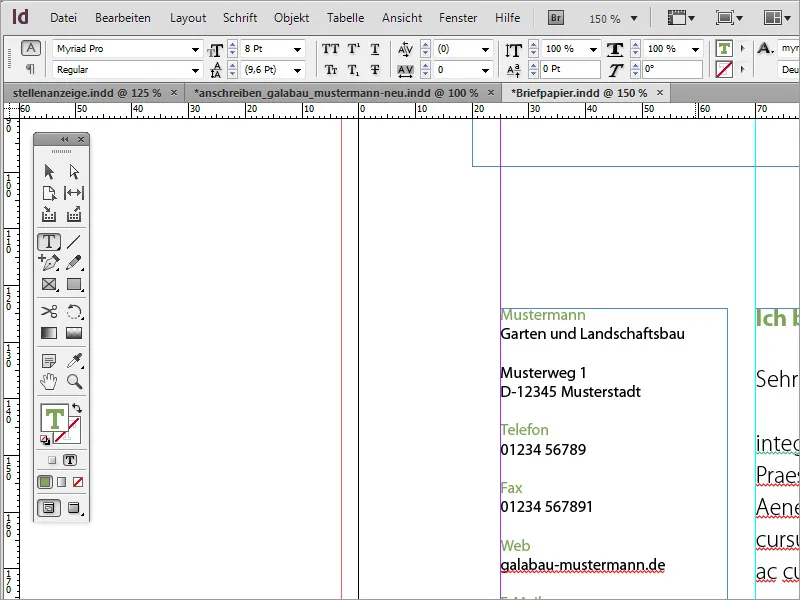Screen dimensions: 800x600
Task: Choose the Scissors tool
Action: 49,311
